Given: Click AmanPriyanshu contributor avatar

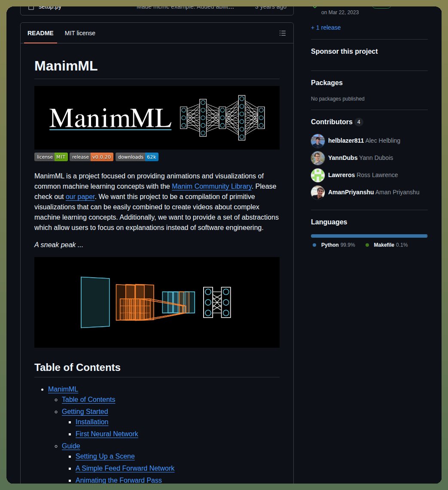Looking at the screenshot, I should (x=318, y=193).
